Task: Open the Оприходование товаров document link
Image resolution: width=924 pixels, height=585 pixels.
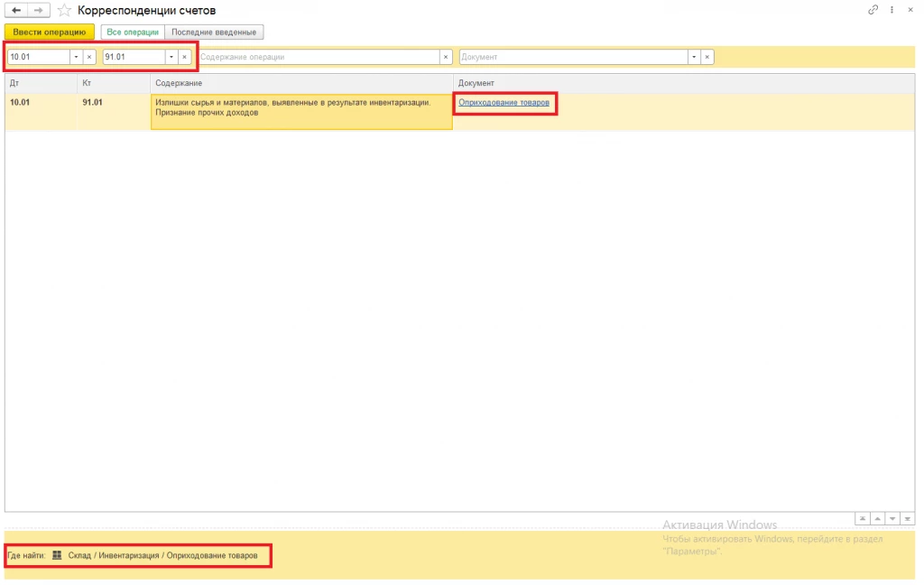Action: coord(504,103)
